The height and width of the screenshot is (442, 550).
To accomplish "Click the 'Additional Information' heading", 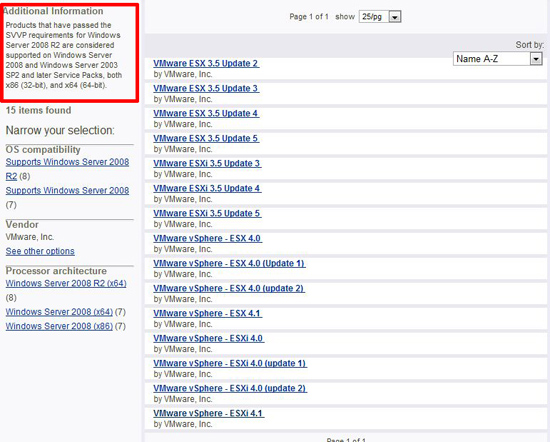I will click(x=53, y=11).
